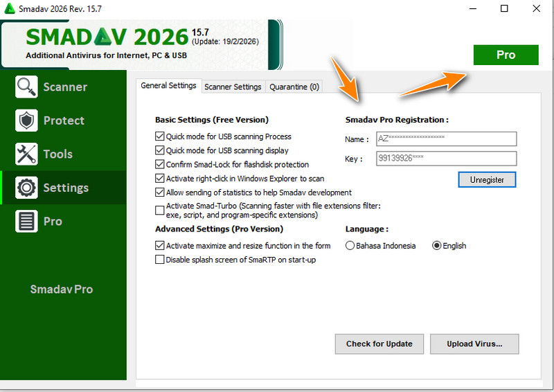Enable the Activate Smad-Turbo checkbox
Screen dimensions: 554x392
(160, 211)
